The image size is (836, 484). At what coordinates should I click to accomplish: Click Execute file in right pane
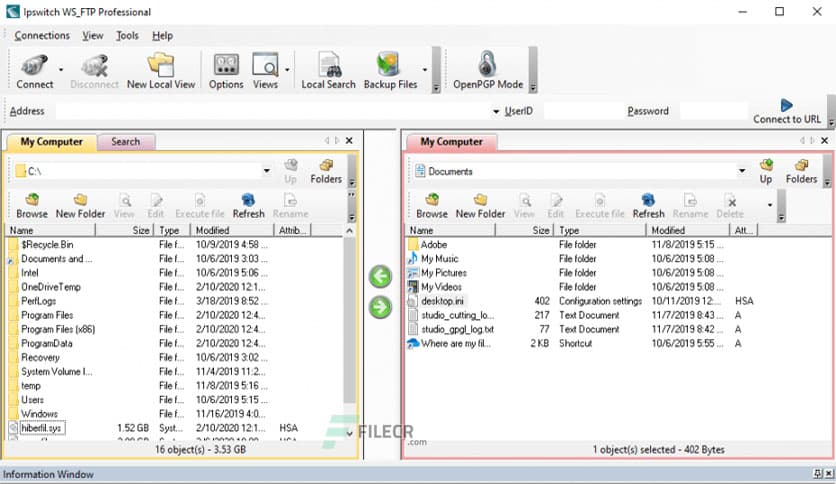click(x=600, y=206)
